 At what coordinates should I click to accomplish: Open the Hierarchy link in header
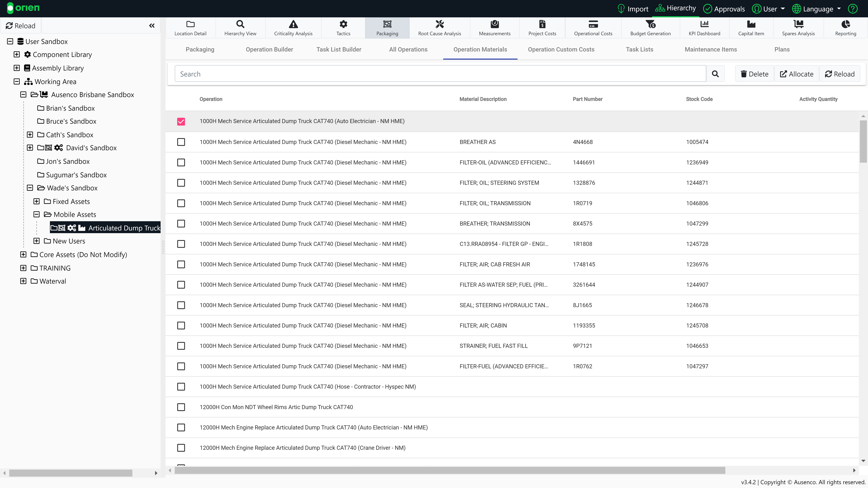[x=675, y=8]
